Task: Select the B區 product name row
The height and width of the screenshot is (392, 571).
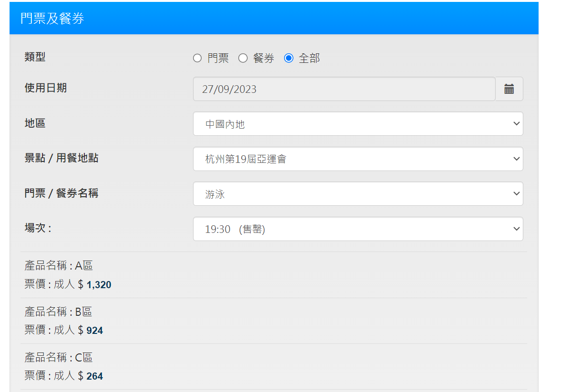Action: 59,312
